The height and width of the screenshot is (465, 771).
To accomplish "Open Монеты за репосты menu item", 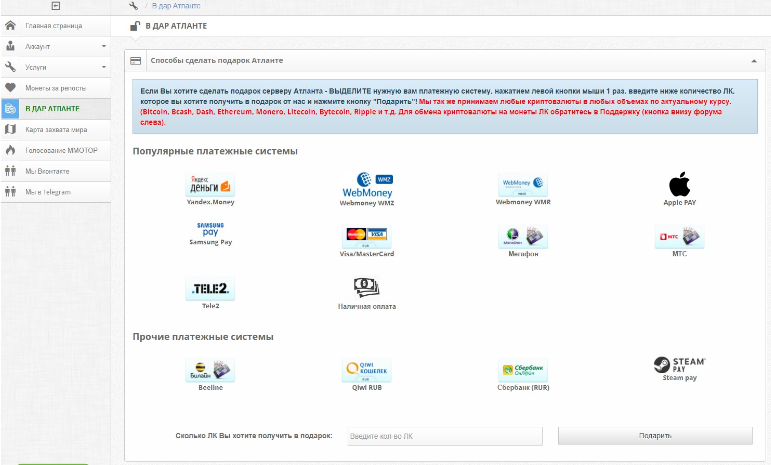I will pos(56,88).
